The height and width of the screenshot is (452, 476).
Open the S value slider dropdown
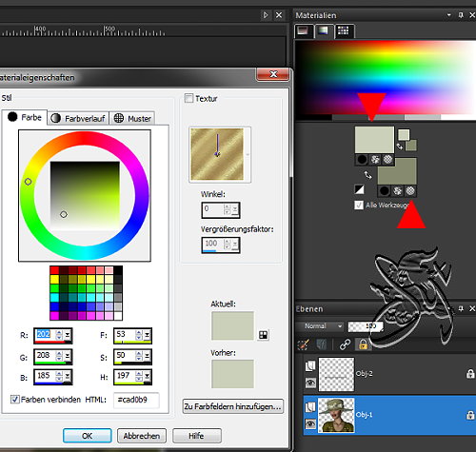(148, 356)
